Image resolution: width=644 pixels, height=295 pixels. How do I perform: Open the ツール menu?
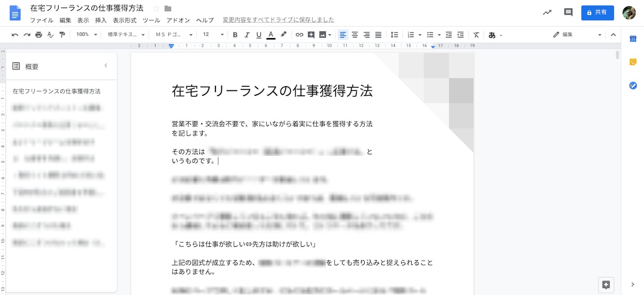[x=151, y=20]
